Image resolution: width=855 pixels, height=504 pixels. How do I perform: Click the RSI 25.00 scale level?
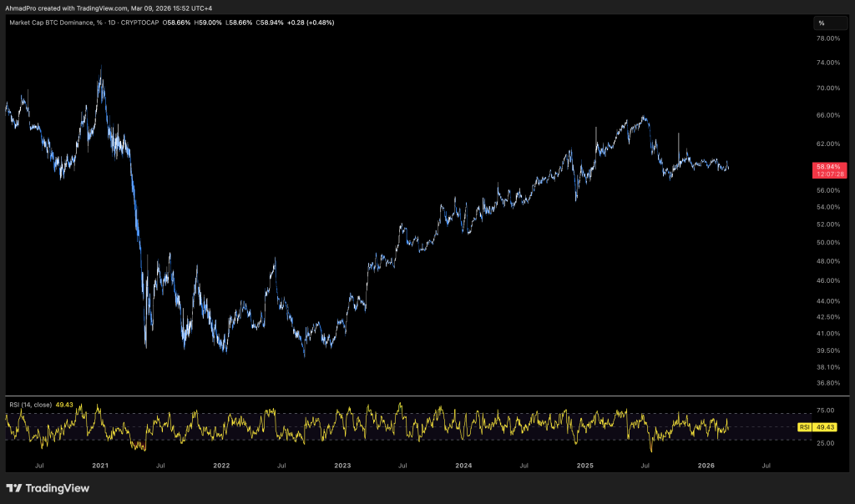tap(825, 443)
